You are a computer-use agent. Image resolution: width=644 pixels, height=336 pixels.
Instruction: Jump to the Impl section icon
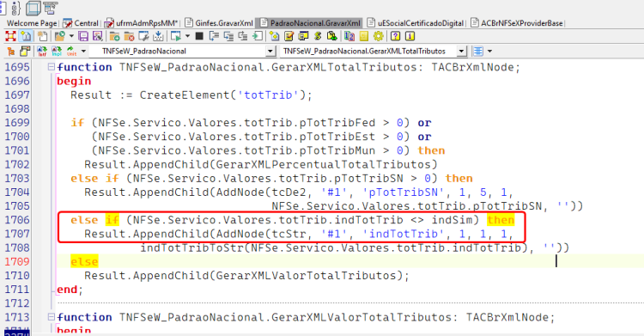pos(57,51)
